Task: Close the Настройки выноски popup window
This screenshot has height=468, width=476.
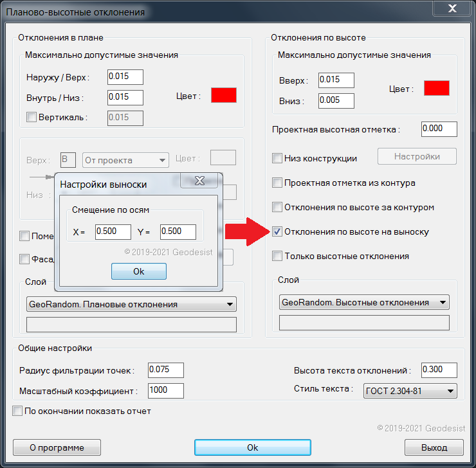Action: 199,181
